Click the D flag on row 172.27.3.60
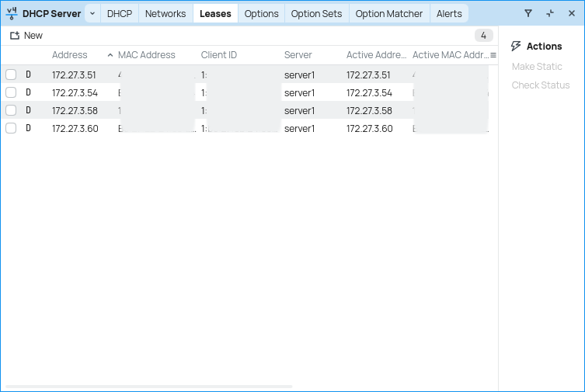The width and height of the screenshot is (585, 392). coord(28,128)
